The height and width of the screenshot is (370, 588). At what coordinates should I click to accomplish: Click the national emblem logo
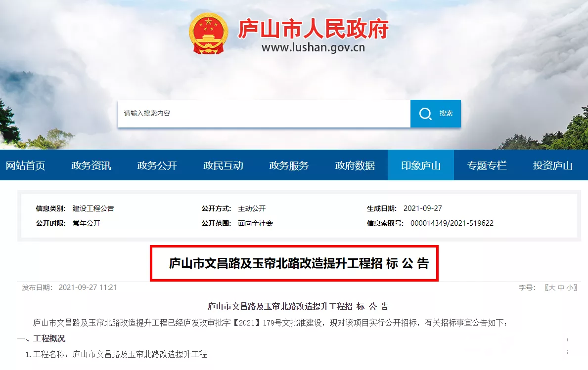[209, 33]
